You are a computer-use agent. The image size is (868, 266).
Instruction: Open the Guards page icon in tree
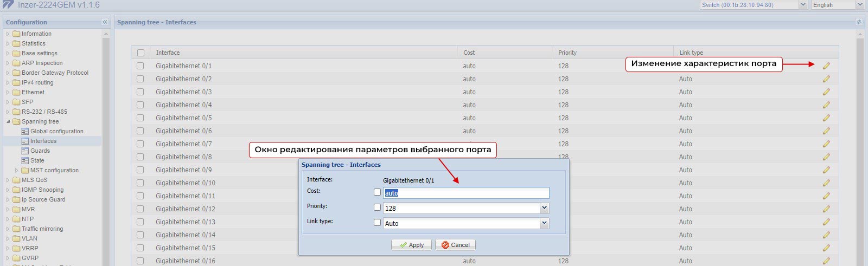(25, 151)
